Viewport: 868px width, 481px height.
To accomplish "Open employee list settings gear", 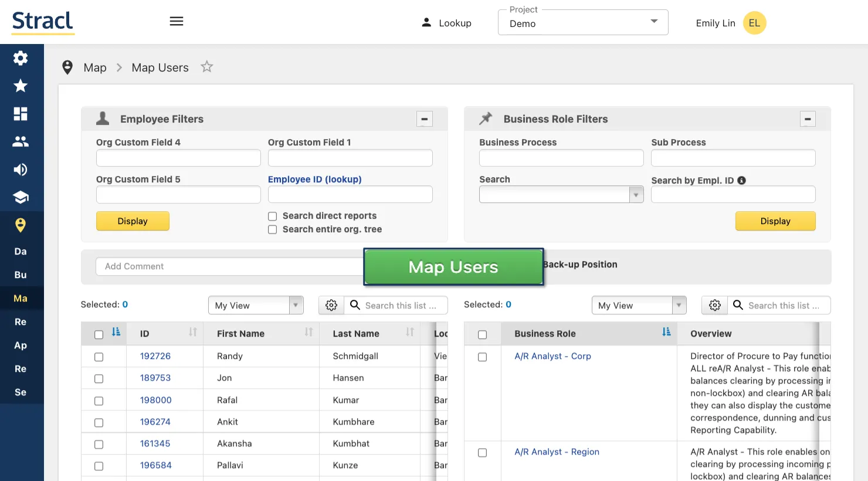I will click(x=331, y=305).
